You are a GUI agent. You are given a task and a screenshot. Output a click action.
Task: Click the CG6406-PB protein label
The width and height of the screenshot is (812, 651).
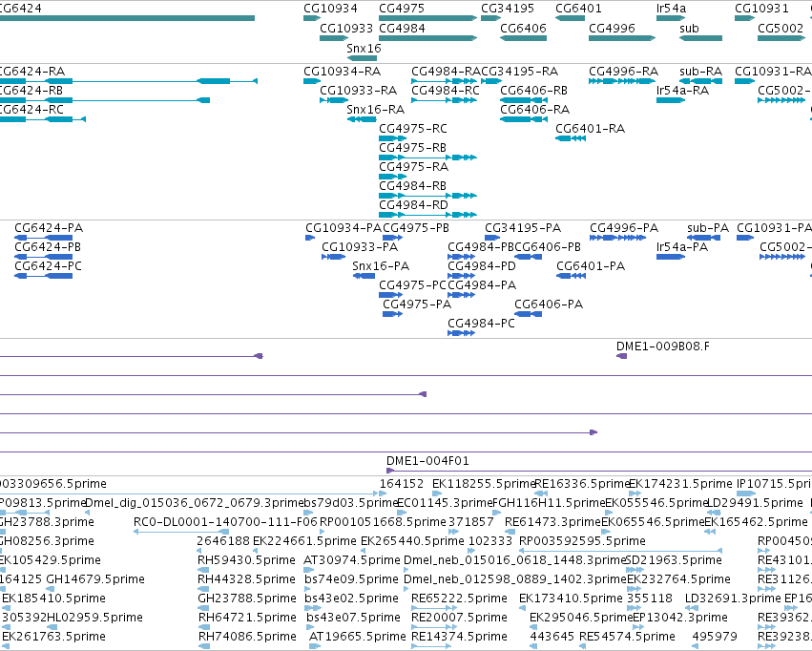[x=548, y=247]
